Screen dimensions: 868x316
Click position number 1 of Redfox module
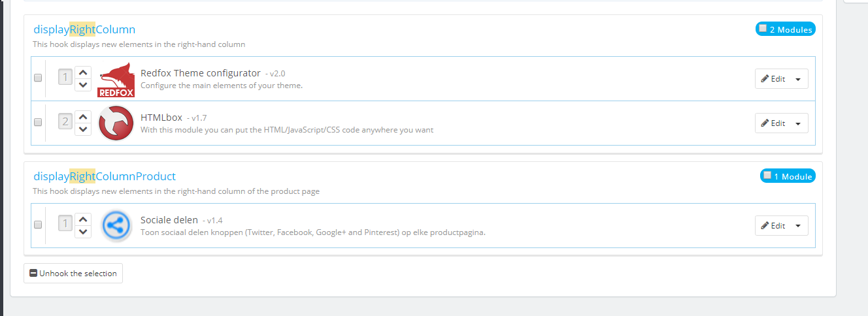65,78
